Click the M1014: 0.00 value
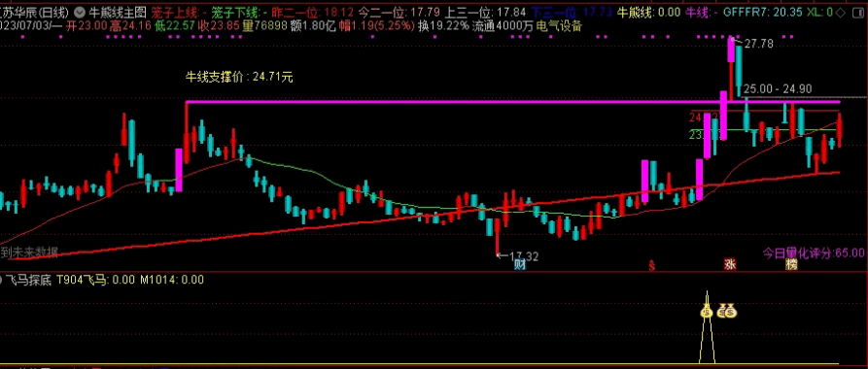This screenshot has width=868, height=369. pyautogui.click(x=172, y=281)
